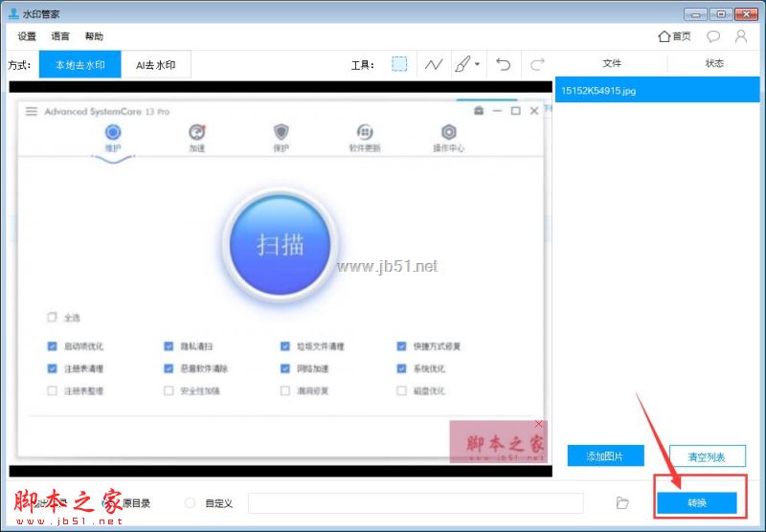Delete watermark selection with the red X
The image size is (766, 532).
[538, 424]
